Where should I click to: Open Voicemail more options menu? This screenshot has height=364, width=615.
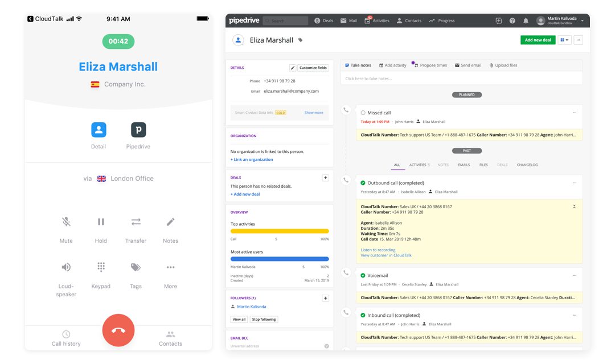pyautogui.click(x=575, y=275)
